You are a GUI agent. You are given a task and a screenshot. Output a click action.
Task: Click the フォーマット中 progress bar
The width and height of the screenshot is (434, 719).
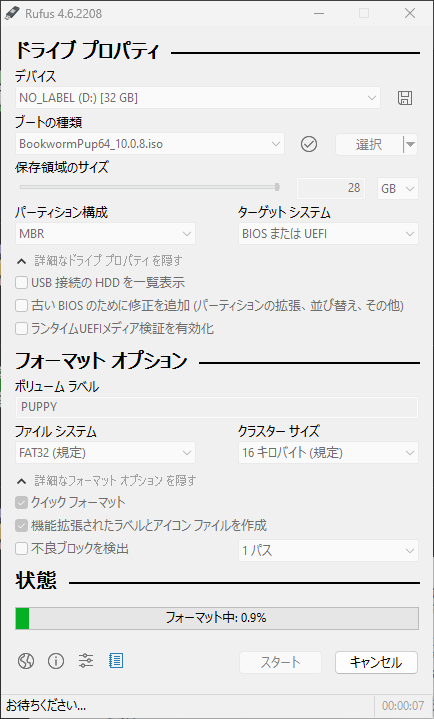click(217, 618)
